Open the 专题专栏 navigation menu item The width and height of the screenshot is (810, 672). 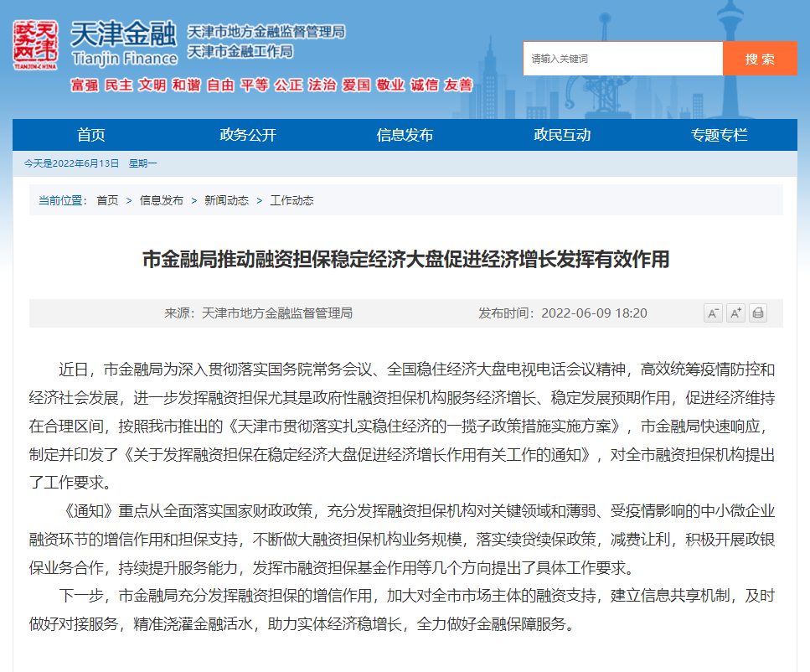click(719, 135)
